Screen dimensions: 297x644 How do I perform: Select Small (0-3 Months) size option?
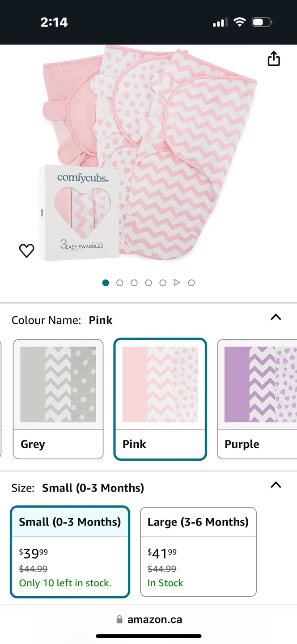[70, 551]
